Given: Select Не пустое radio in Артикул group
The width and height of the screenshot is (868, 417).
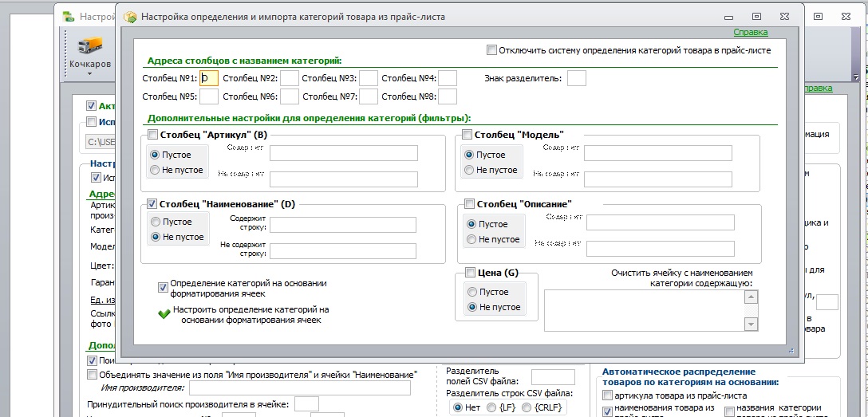Looking at the screenshot, I should click(155, 170).
